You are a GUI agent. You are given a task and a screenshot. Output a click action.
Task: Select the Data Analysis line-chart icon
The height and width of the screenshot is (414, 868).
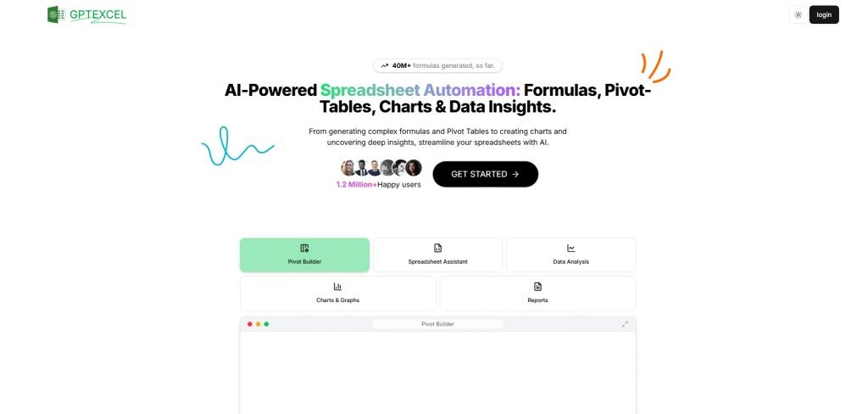[570, 248]
